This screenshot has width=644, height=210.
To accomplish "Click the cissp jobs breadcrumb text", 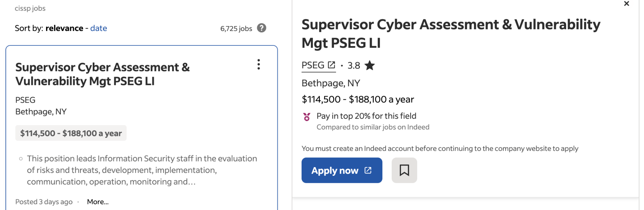I will pyautogui.click(x=30, y=8).
